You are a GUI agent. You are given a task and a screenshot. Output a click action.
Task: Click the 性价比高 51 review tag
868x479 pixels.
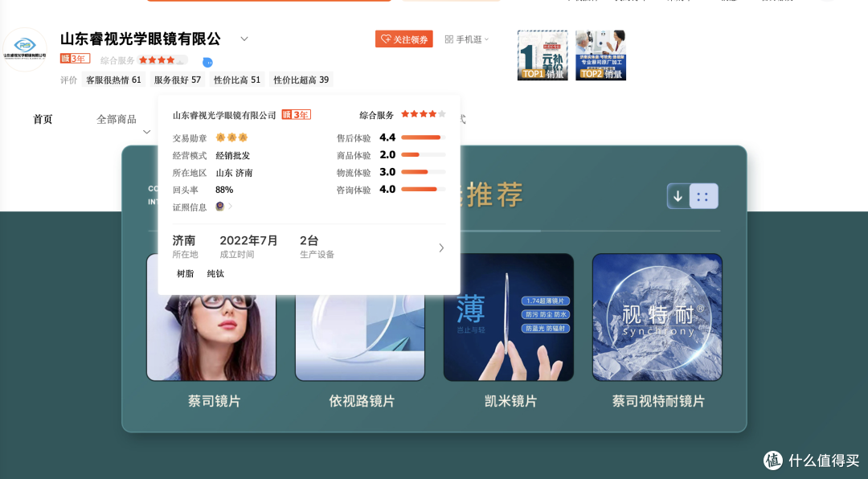click(237, 80)
